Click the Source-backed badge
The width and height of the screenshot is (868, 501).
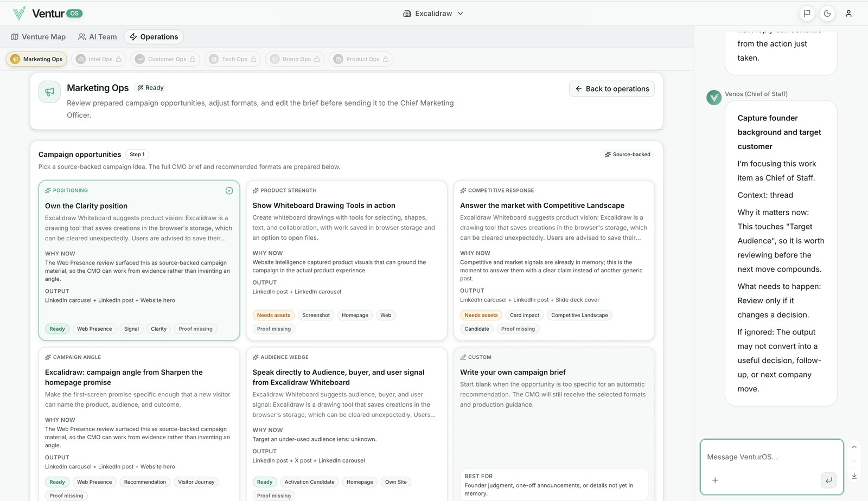click(x=628, y=155)
